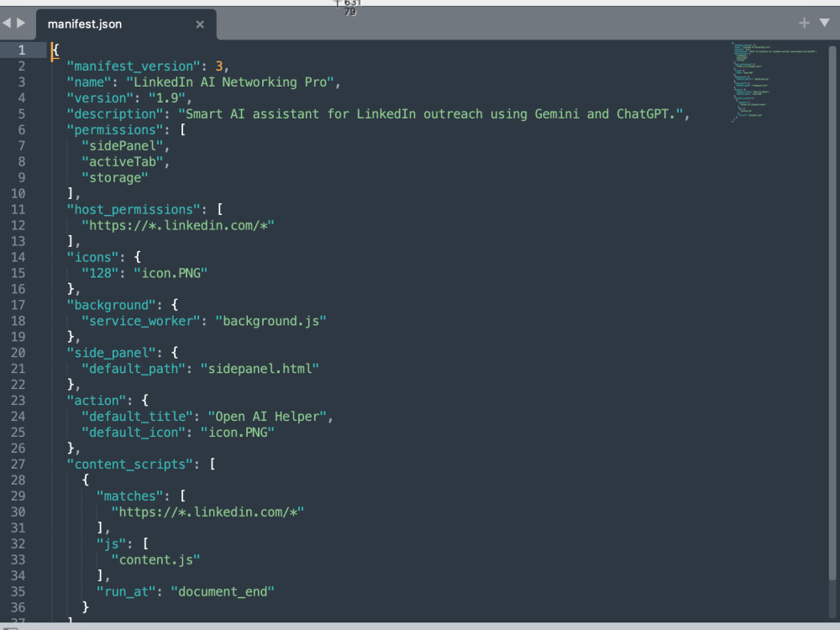Open the tab list dropdown arrow
The height and width of the screenshot is (630, 840).
825,23
